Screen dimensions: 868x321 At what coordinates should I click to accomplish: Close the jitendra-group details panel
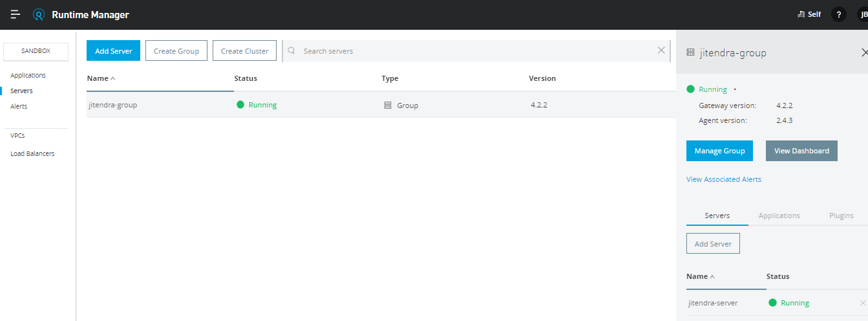(864, 52)
